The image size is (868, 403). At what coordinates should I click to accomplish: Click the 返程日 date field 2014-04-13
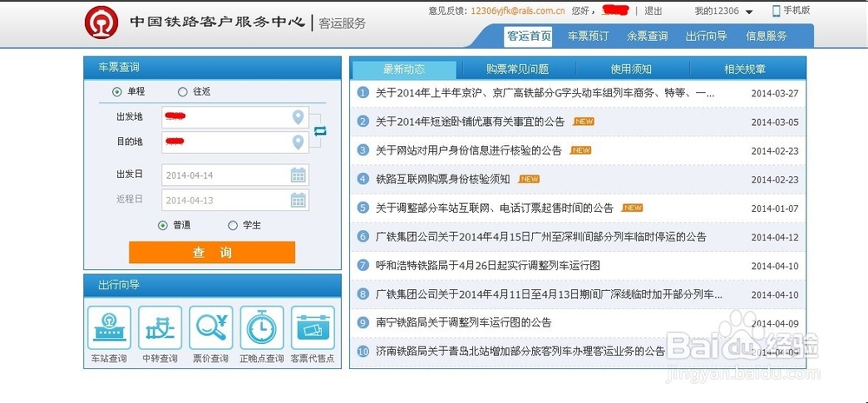(235, 200)
